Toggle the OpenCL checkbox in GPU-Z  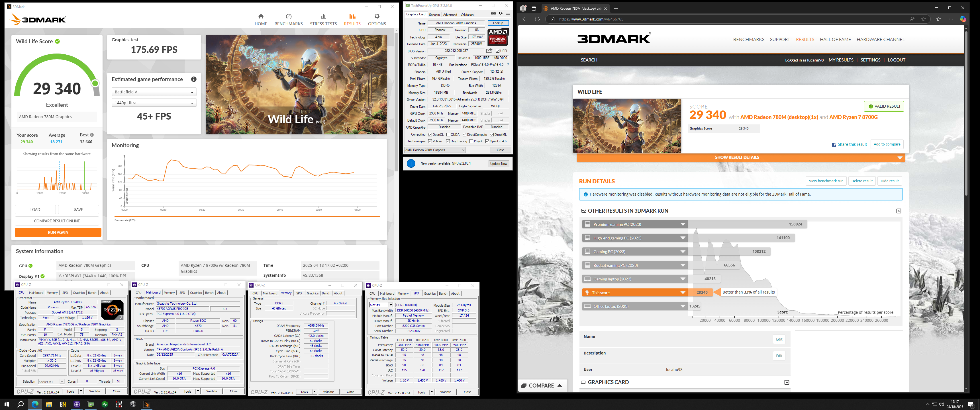tap(430, 135)
